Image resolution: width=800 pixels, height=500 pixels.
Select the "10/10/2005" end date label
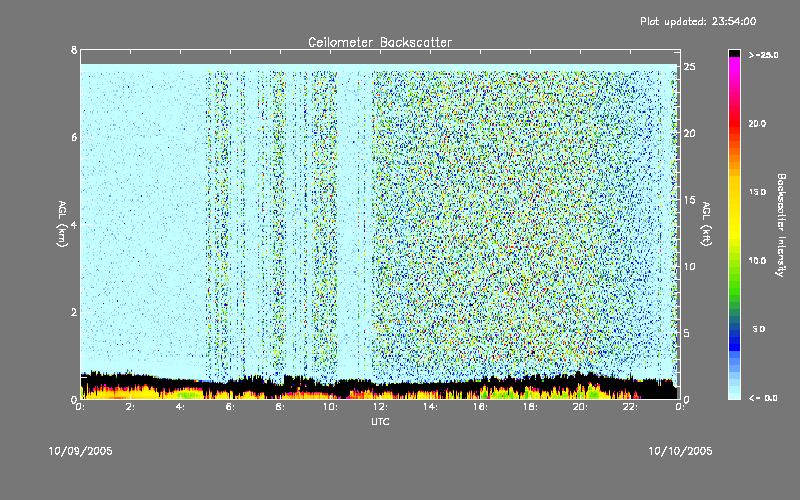(x=680, y=451)
